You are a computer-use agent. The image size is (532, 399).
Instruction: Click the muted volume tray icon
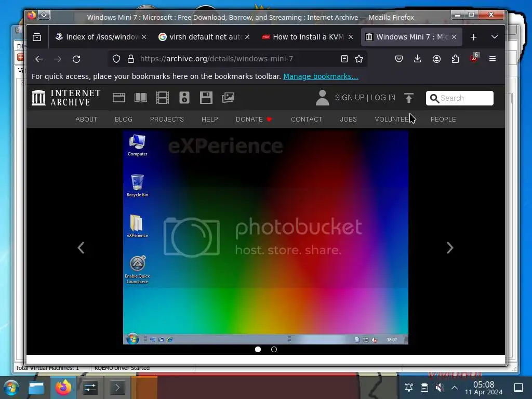440,388
